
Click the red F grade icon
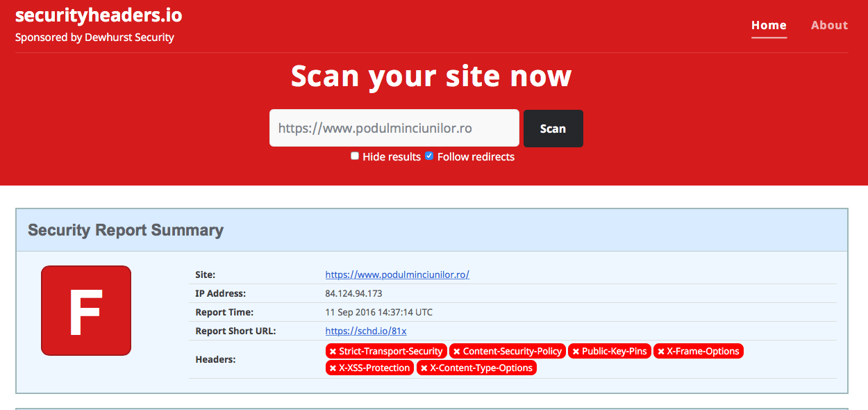(x=86, y=311)
